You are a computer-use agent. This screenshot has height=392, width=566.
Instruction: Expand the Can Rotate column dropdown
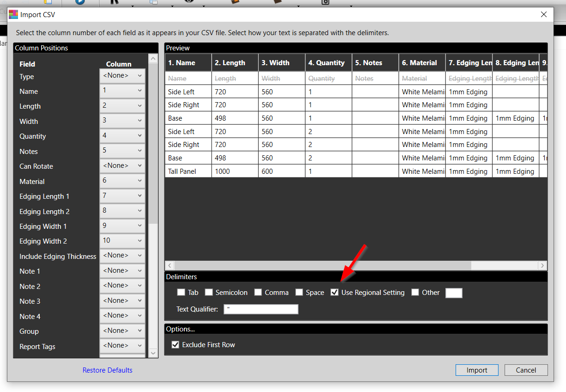coord(122,166)
